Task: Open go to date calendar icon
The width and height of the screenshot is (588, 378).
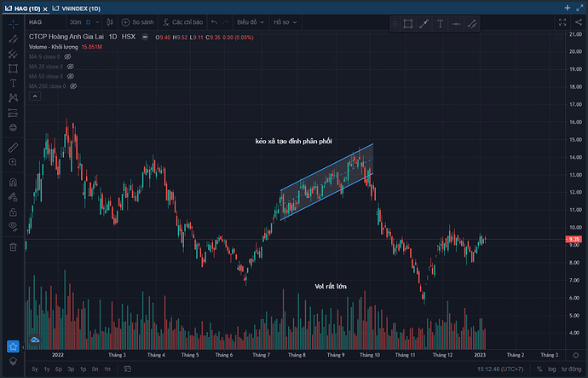Action: coord(128,369)
